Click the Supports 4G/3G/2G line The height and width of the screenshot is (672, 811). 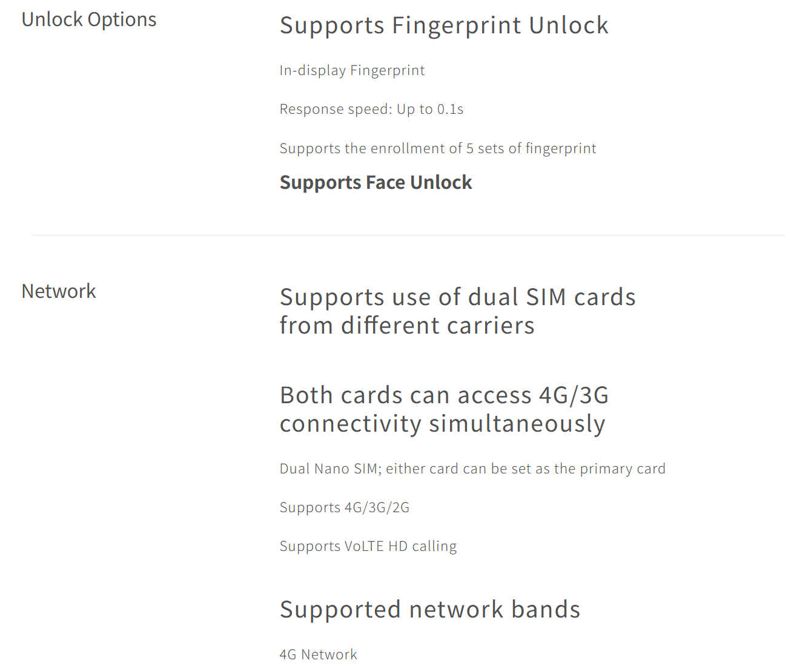345,508
